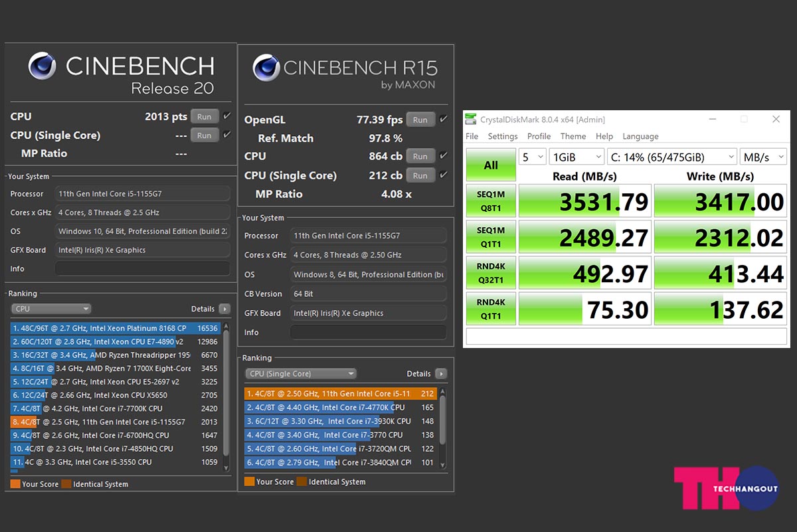
Task: Toggle the CPU test checkmark in Cinebench R15
Action: 443,156
